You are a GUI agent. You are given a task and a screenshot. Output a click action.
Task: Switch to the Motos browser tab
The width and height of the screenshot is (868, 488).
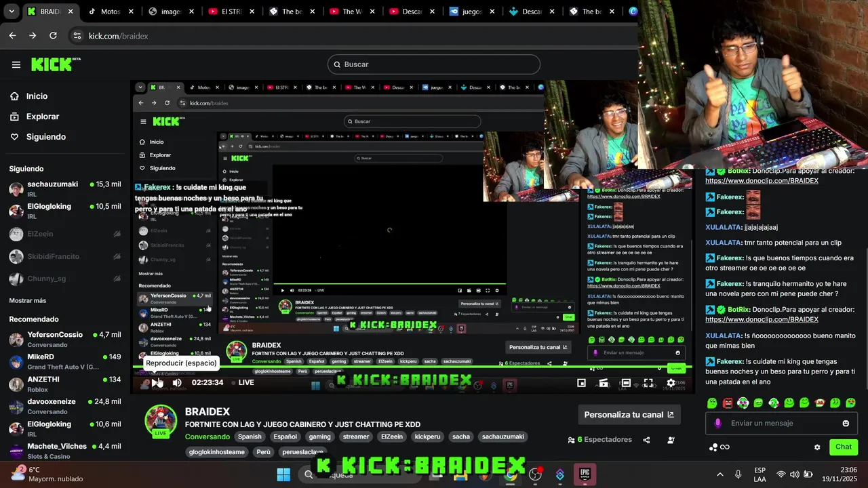111,12
